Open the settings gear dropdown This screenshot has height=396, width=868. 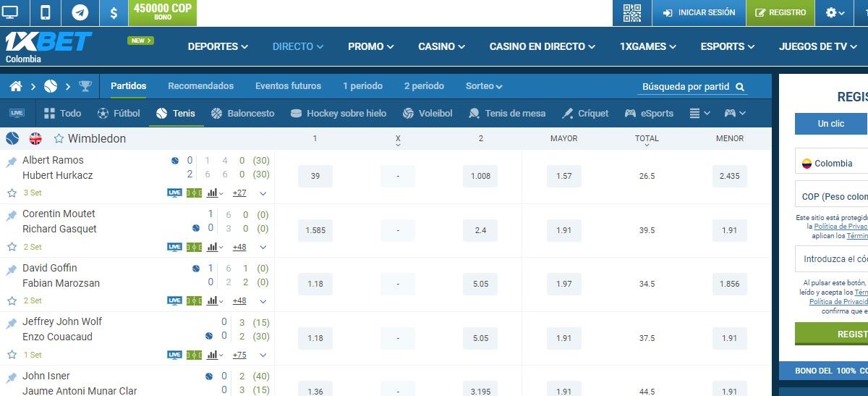coord(835,13)
